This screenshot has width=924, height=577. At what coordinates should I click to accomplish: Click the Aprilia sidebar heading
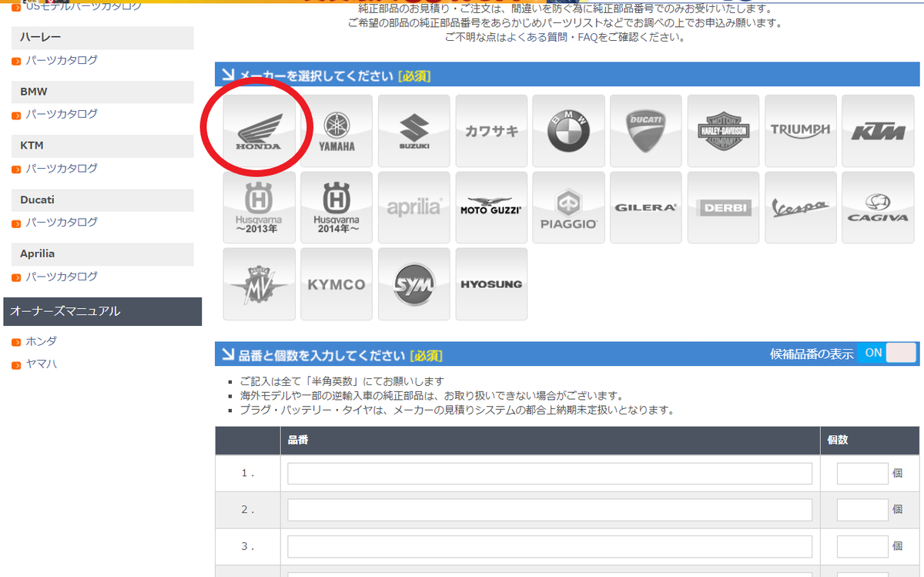point(102,253)
